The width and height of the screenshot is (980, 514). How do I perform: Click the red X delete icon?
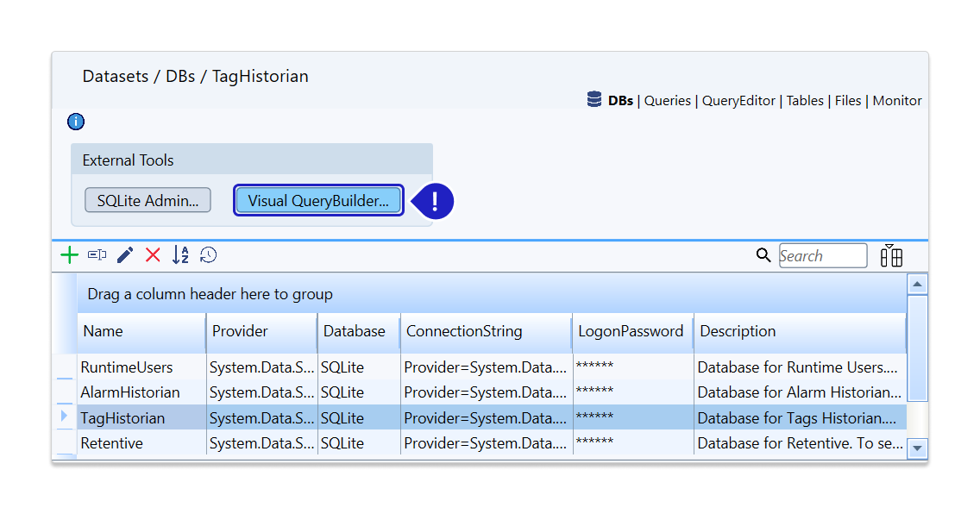tap(153, 254)
